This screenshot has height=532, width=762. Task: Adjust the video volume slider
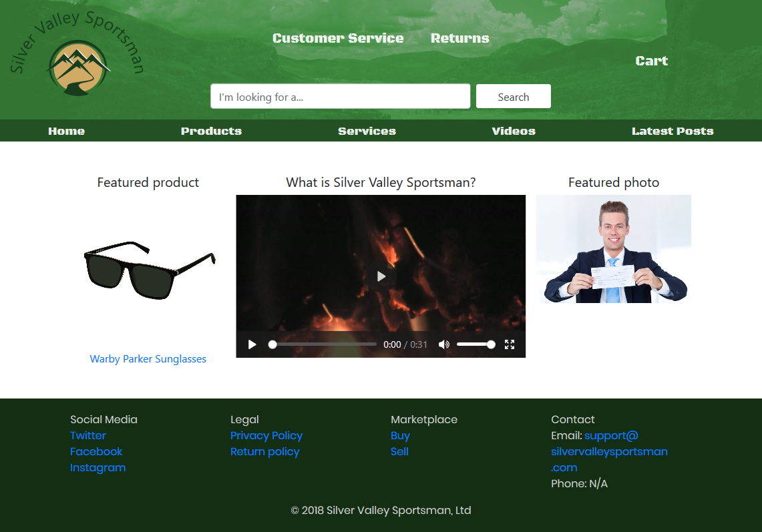475,344
